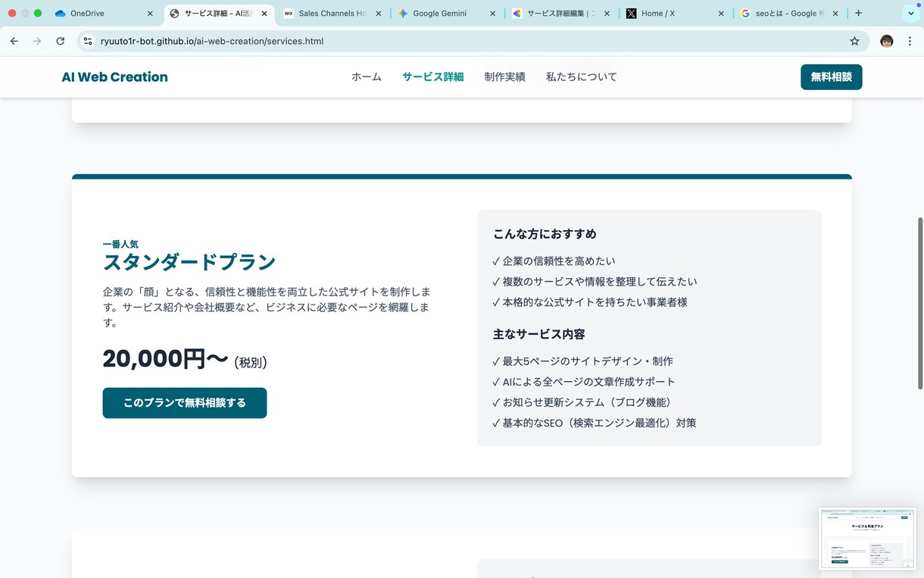Screen dimensions: 924x578
Task: Click the 主なサービス内容 heading
Action: pos(538,334)
